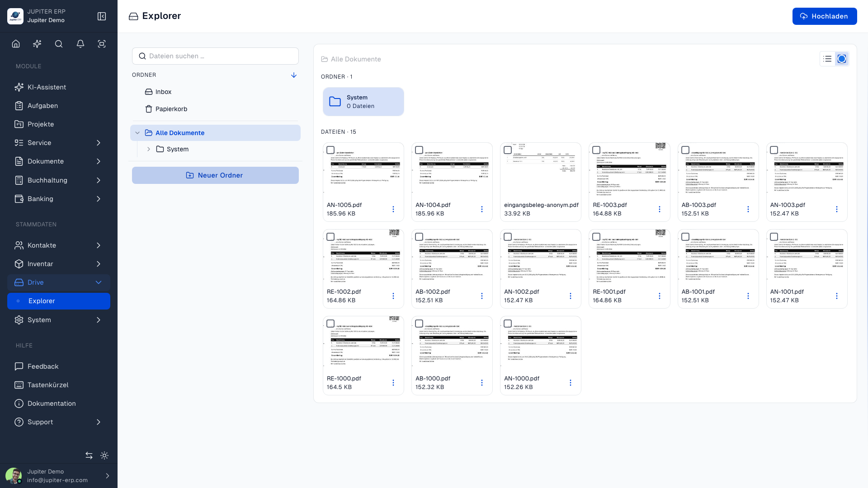Image resolution: width=868 pixels, height=488 pixels.
Task: Expand the Service module menu
Action: (x=59, y=143)
